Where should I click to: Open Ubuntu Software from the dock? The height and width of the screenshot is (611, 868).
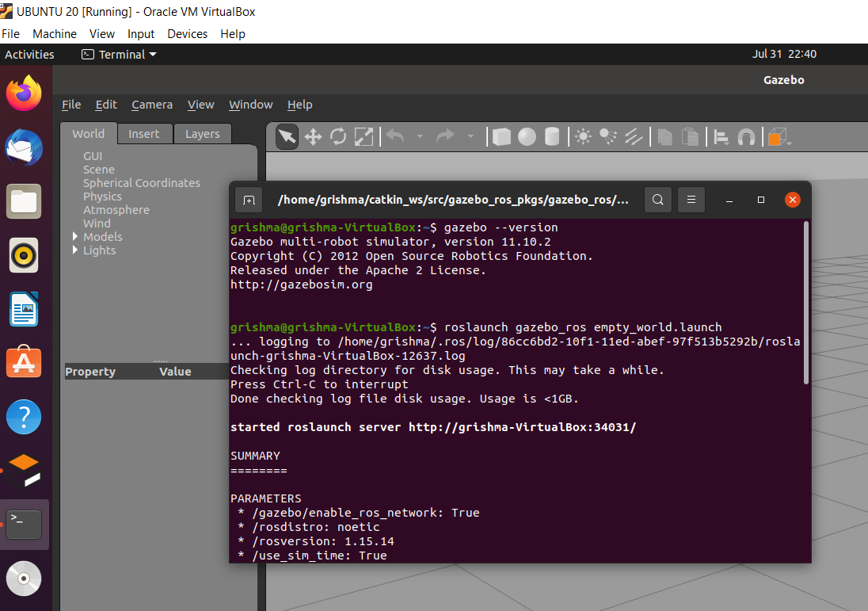(24, 363)
